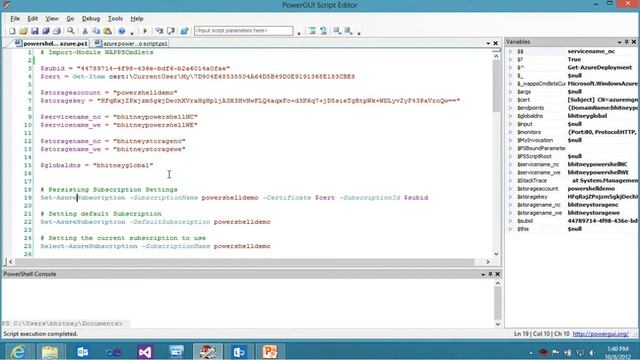Open PowerPoint from the taskbar
The height and width of the screenshot is (360, 640).
pyautogui.click(x=270, y=351)
